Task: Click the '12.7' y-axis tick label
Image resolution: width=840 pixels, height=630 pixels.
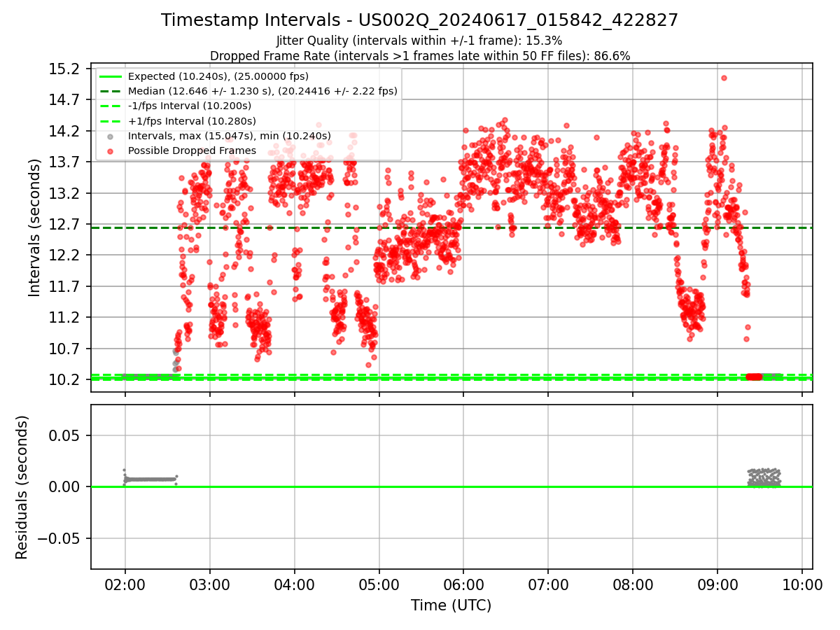Action: tap(64, 224)
